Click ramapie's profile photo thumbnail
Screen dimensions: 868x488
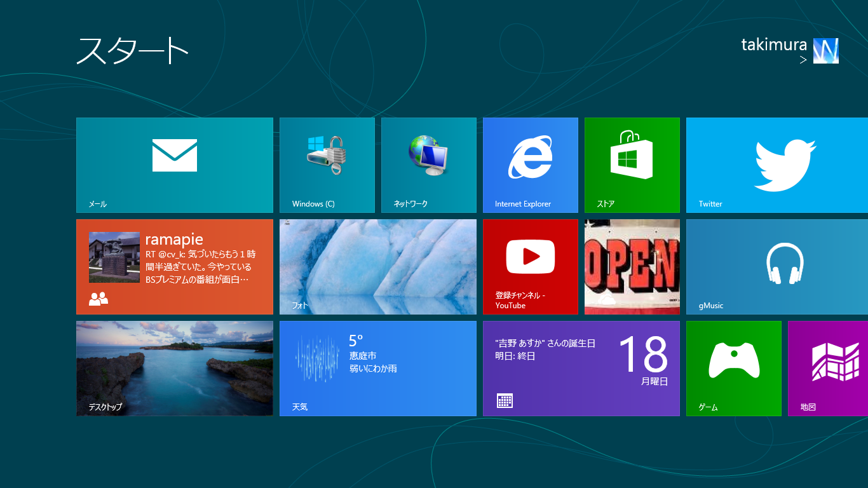pos(114,257)
